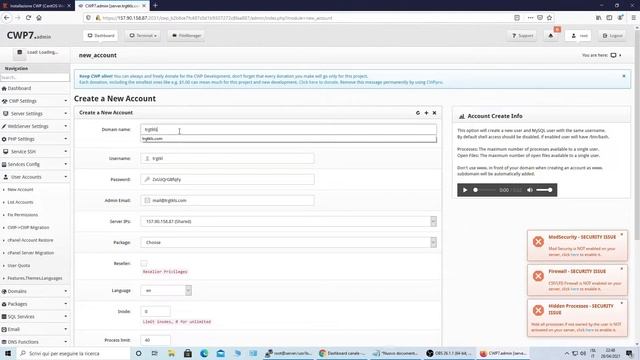This screenshot has height=360, width=640.
Task: Expand Service SSH in the sidebar
Action: [35, 151]
